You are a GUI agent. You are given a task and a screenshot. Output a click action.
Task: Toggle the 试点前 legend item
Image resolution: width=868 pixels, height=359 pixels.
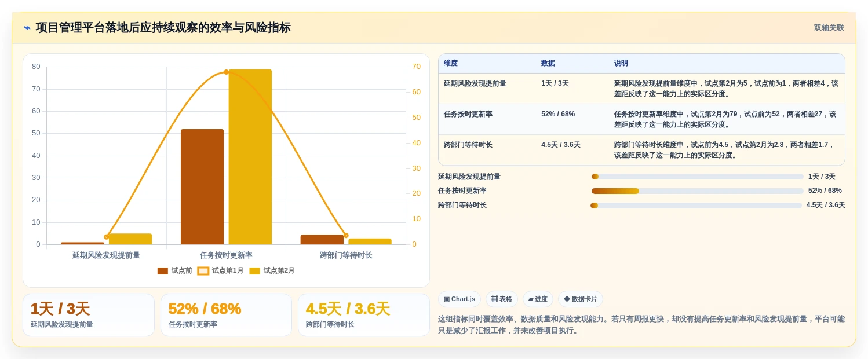pos(174,270)
